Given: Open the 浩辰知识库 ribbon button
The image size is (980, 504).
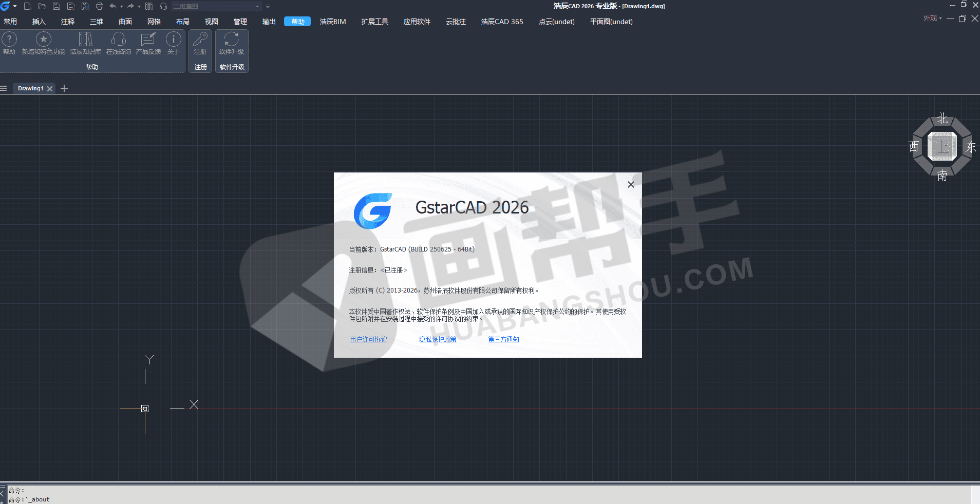Looking at the screenshot, I should [86, 43].
